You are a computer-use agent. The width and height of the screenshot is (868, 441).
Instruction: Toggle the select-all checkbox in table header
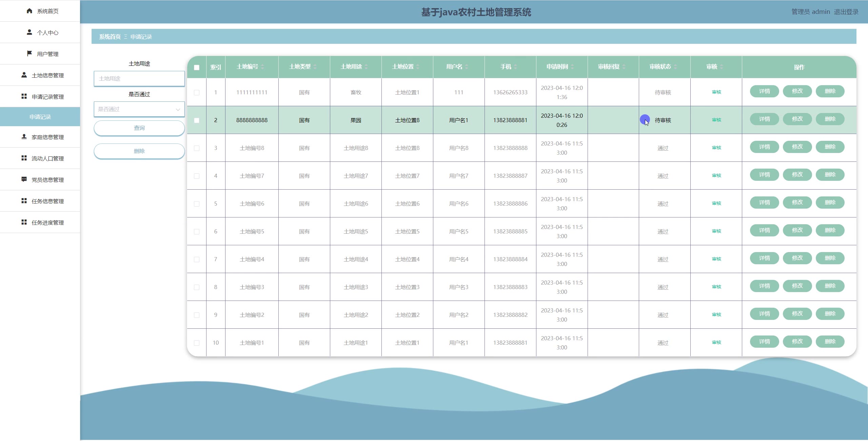[x=197, y=67]
